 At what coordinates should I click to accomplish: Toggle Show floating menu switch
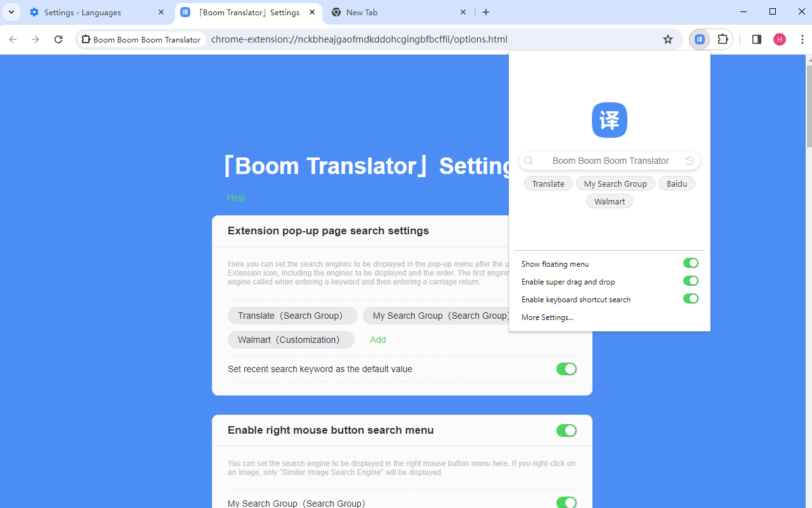pos(691,263)
